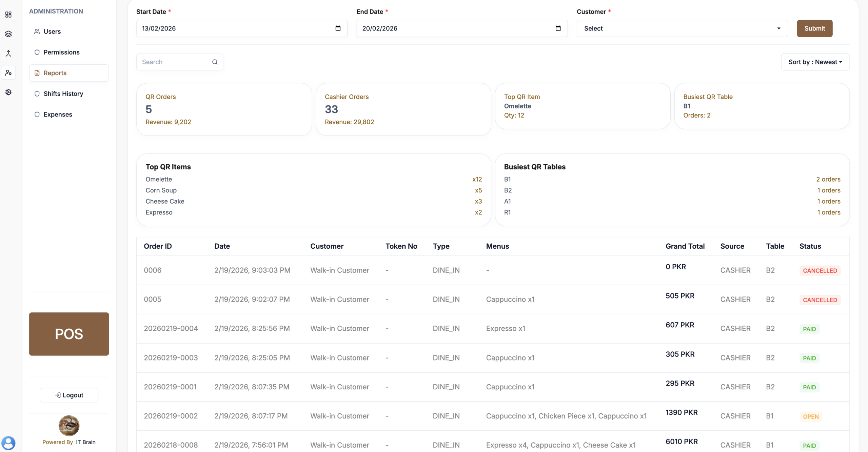Click the merge arrows icon in left rail
The image size is (868, 452).
tap(8, 53)
